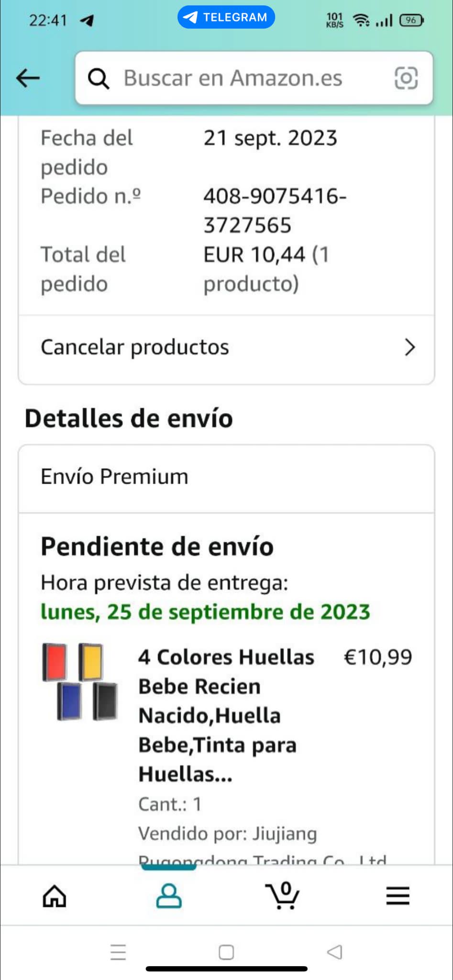Open the hamburger menu tab
The width and height of the screenshot is (453, 980).
398,896
